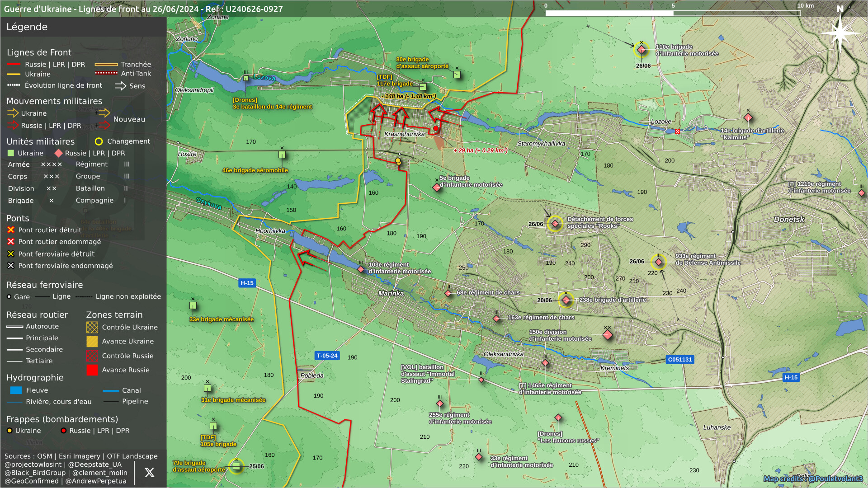
Task: Click the T-05-24 road label
Action: coord(327,356)
